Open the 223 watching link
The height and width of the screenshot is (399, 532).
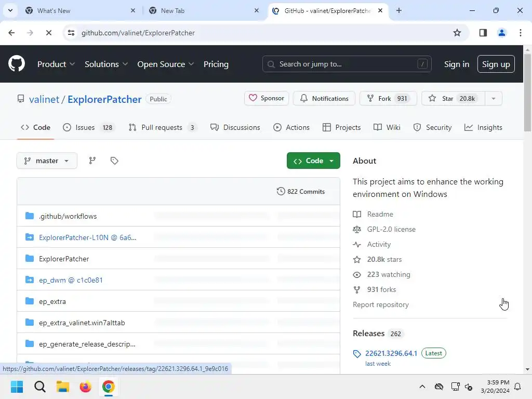click(x=389, y=274)
